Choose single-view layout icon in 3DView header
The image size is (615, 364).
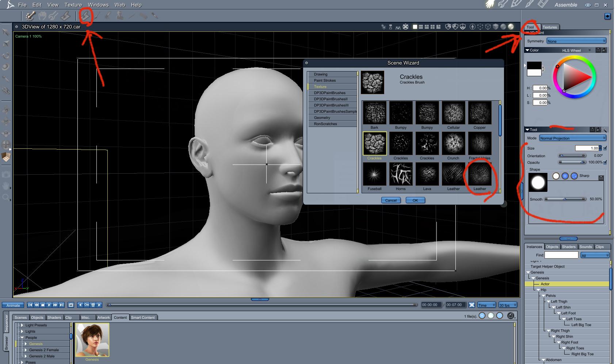tap(415, 27)
